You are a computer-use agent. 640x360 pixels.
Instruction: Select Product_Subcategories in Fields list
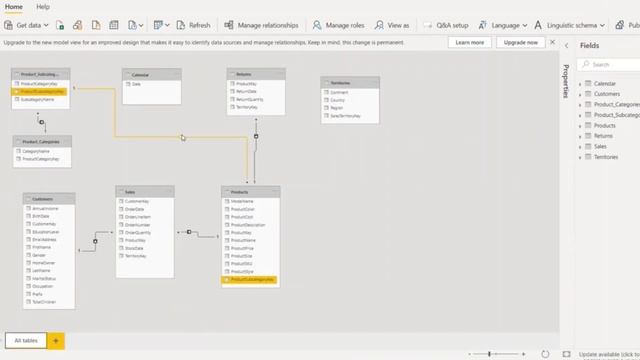[616, 115]
